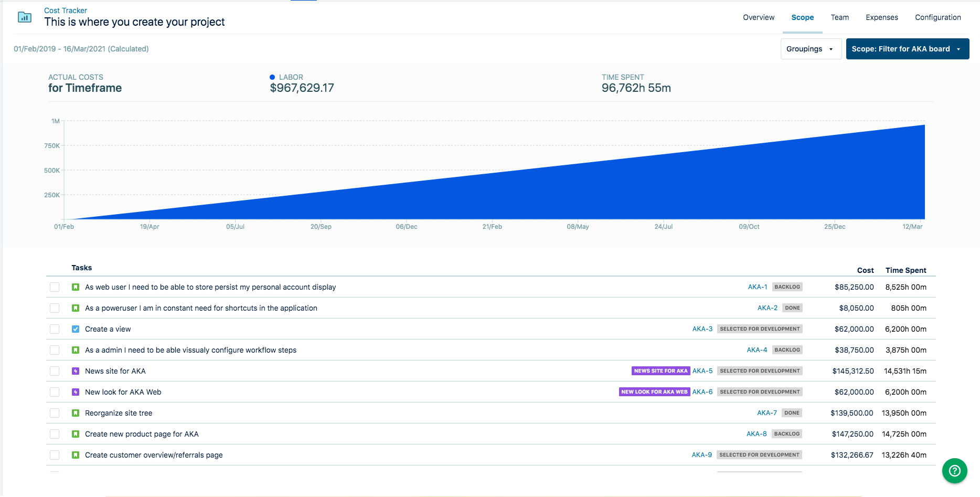Click the story icon for AKA-2 task
Viewport: 980px width, 497px height.
click(x=76, y=308)
